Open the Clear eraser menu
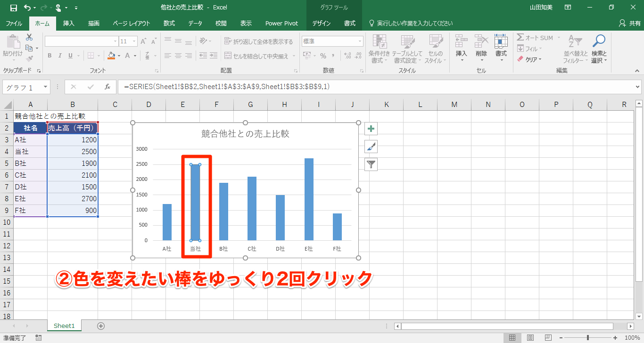The height and width of the screenshot is (343, 644). 529,59
